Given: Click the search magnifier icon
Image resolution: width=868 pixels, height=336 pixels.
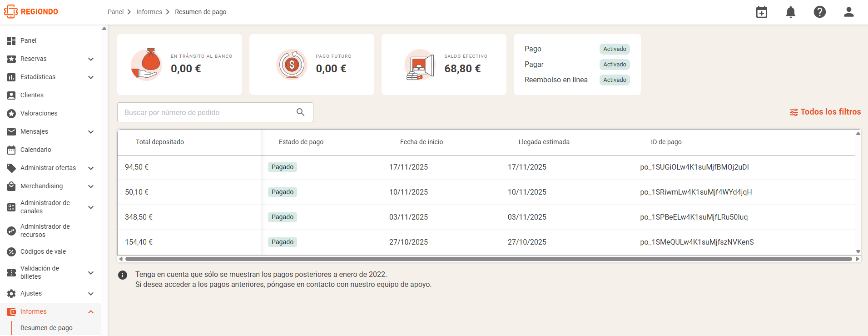Looking at the screenshot, I should [301, 112].
